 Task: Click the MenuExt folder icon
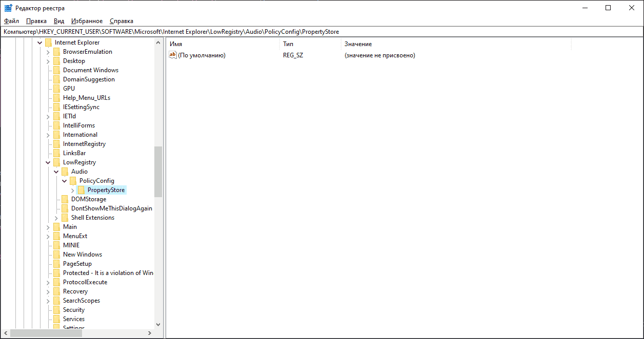[x=56, y=236]
